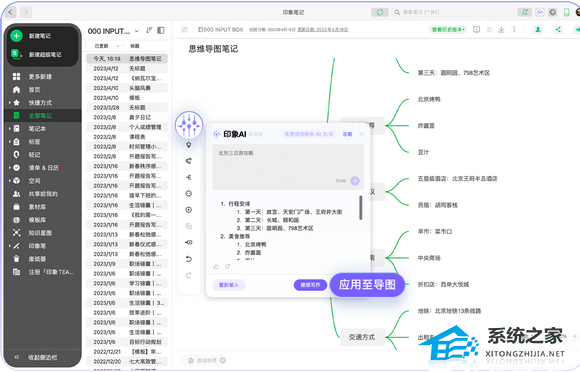Click the share icon in note header

coord(558,30)
